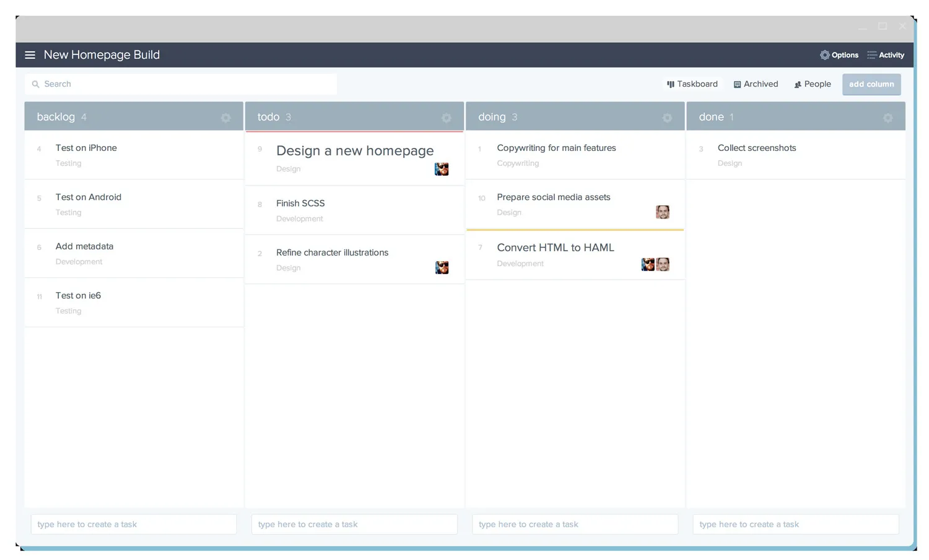Open the People view

812,84
